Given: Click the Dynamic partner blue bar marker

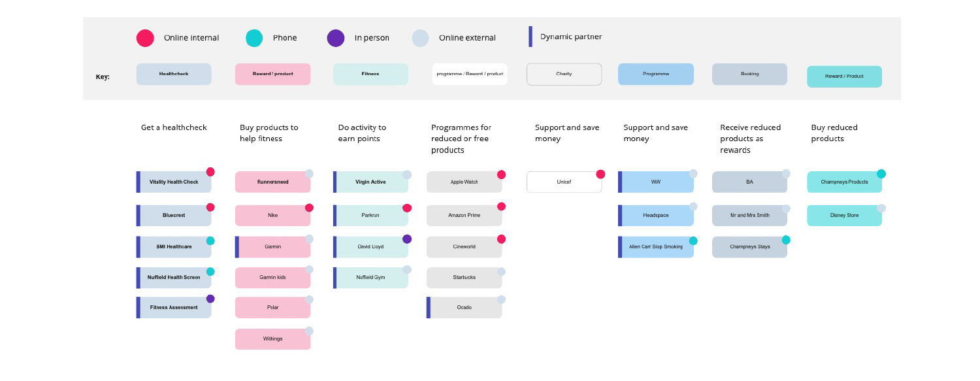Looking at the screenshot, I should click(x=531, y=37).
